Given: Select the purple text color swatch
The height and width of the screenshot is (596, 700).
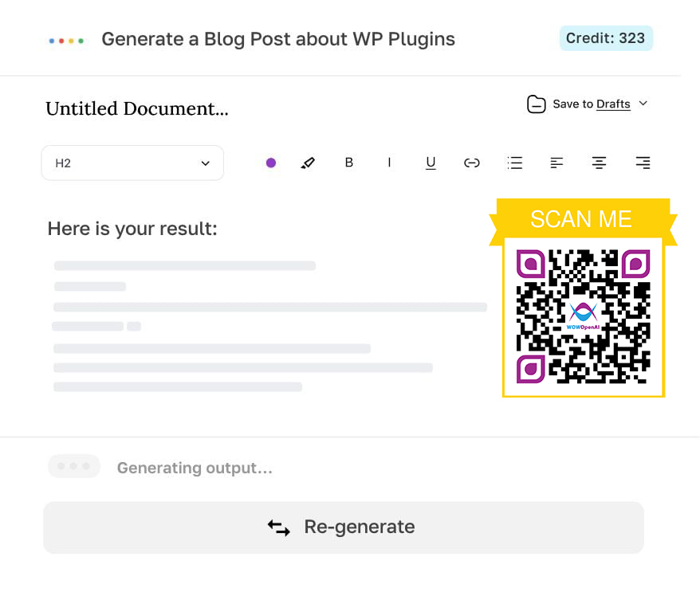Looking at the screenshot, I should pyautogui.click(x=270, y=163).
